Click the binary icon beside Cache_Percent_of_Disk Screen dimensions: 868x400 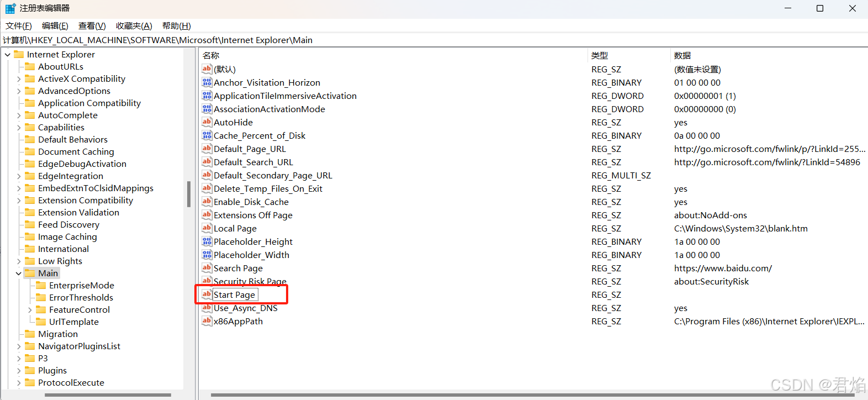(x=207, y=135)
